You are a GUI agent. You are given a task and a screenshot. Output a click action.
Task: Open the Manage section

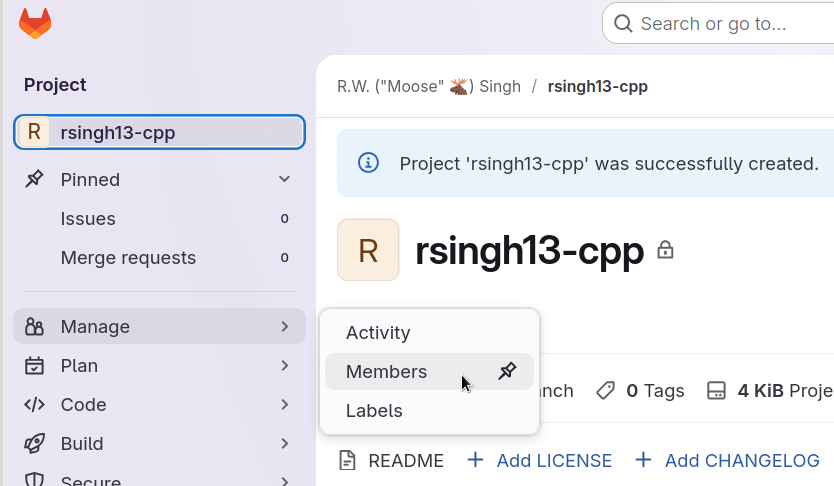pos(159,326)
